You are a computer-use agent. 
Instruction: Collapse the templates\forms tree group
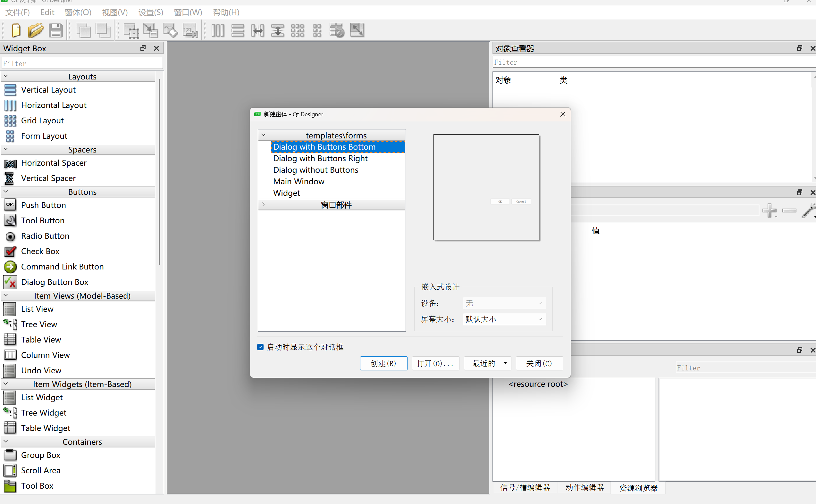pos(264,135)
